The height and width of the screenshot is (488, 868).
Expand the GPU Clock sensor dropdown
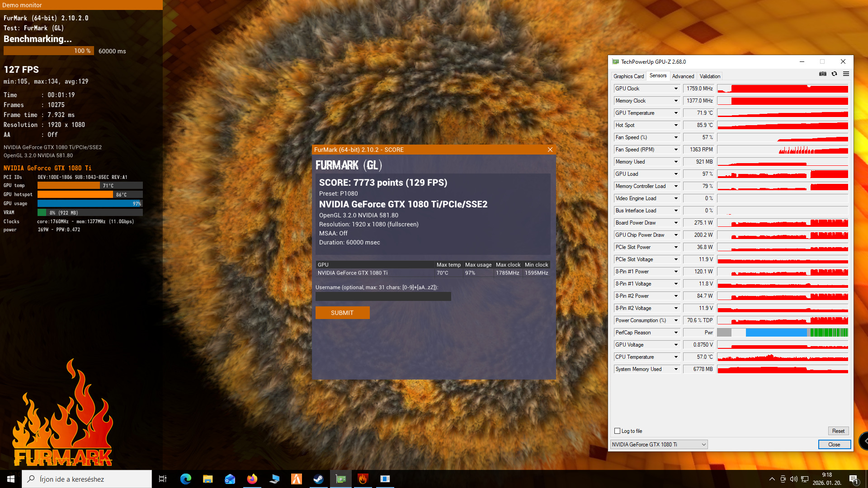(x=676, y=89)
